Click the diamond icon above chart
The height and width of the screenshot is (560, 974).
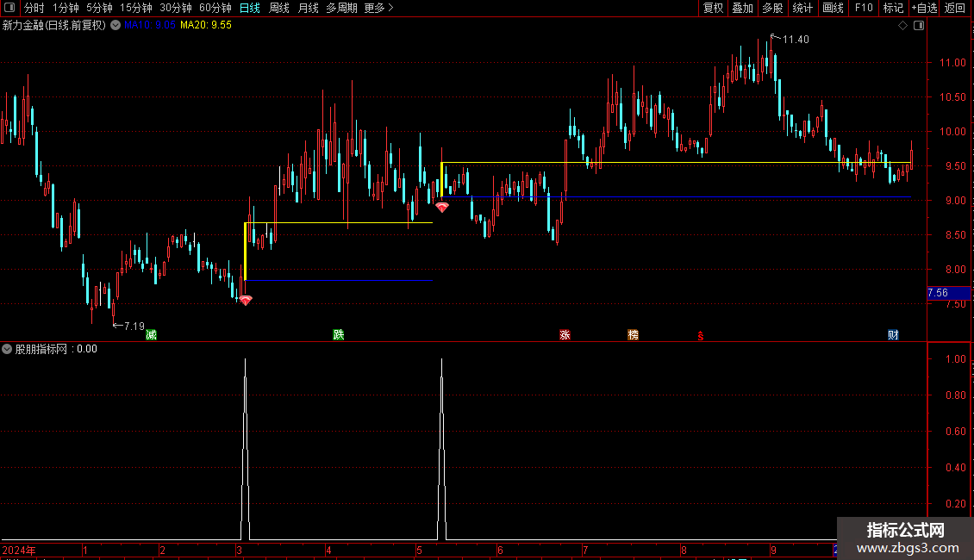(903, 26)
